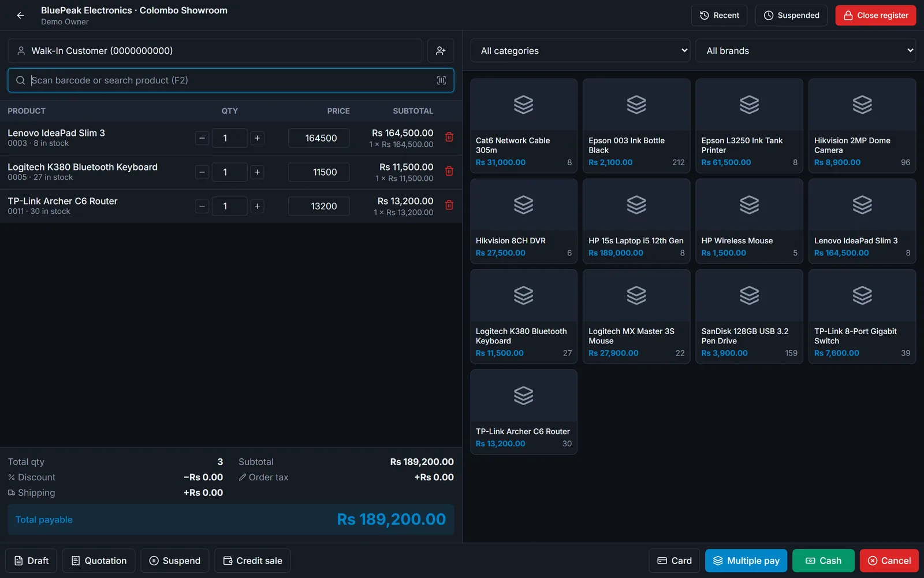Image resolution: width=924 pixels, height=578 pixels.
Task: Pay with Cash
Action: coord(823,561)
